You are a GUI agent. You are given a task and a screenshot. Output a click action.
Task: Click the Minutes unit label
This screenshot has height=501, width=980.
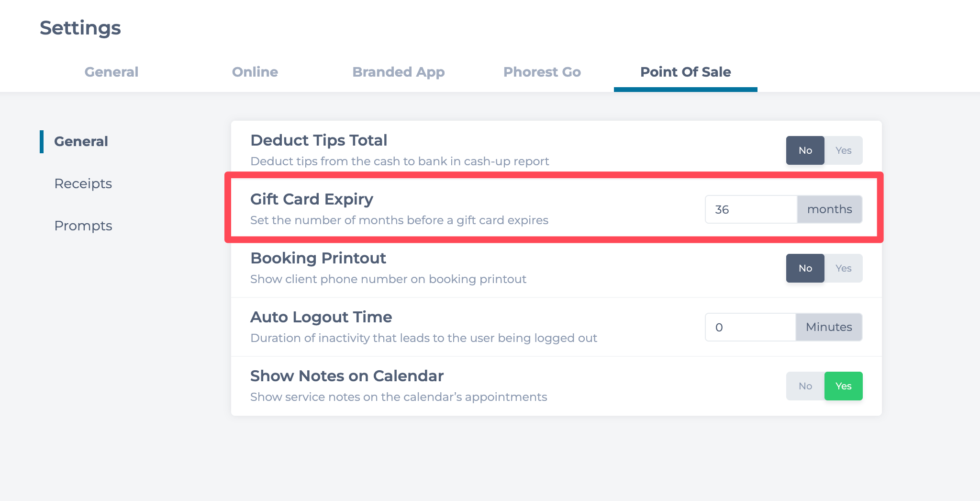point(829,327)
